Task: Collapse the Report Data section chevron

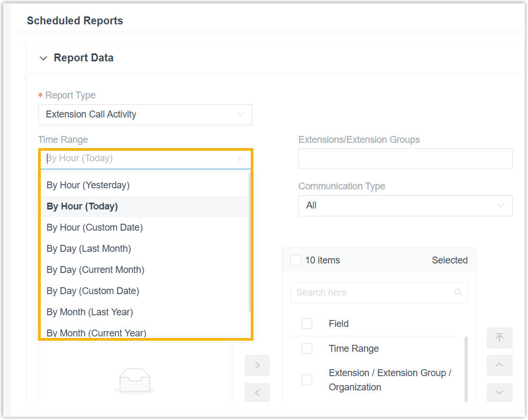Action: pyautogui.click(x=43, y=58)
